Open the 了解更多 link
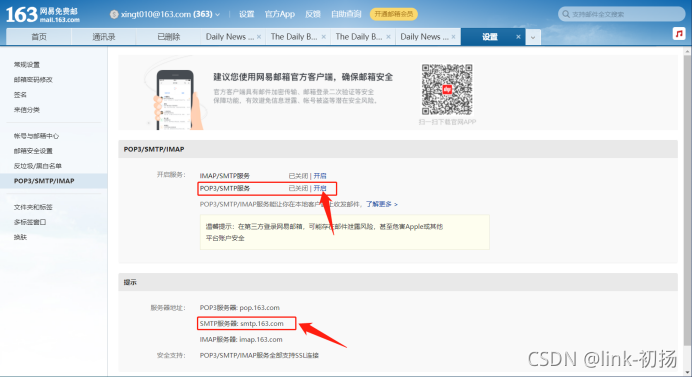The width and height of the screenshot is (692, 377). click(382, 204)
